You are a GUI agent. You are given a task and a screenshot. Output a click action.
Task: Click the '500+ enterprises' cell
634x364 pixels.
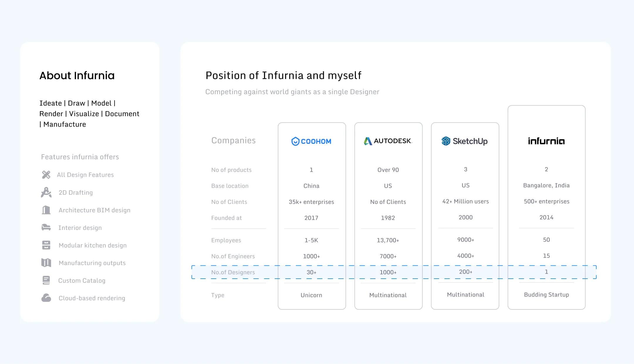(547, 202)
